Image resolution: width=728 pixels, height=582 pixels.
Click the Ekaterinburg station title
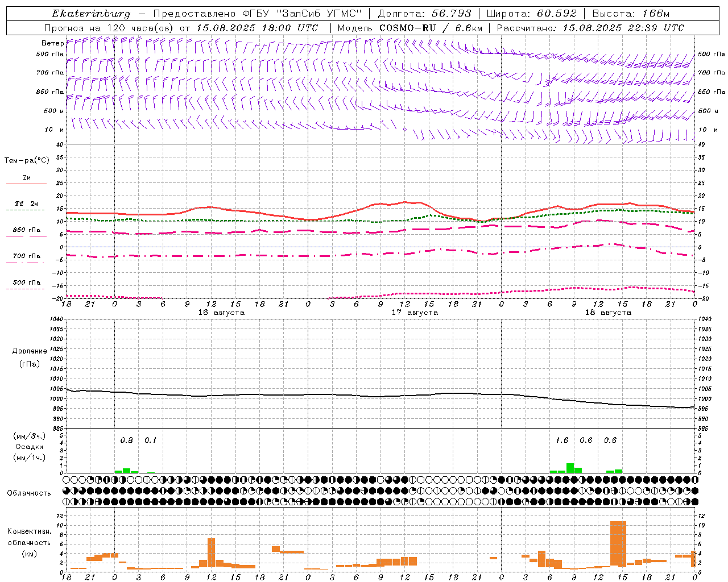[91, 14]
